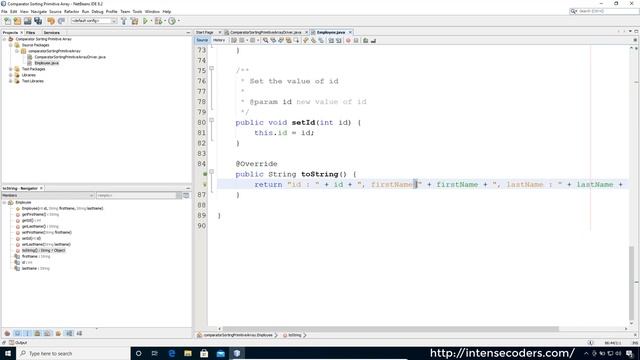Expand the Test Packages node
Viewport: 640px width, 360px height.
(x=11, y=69)
